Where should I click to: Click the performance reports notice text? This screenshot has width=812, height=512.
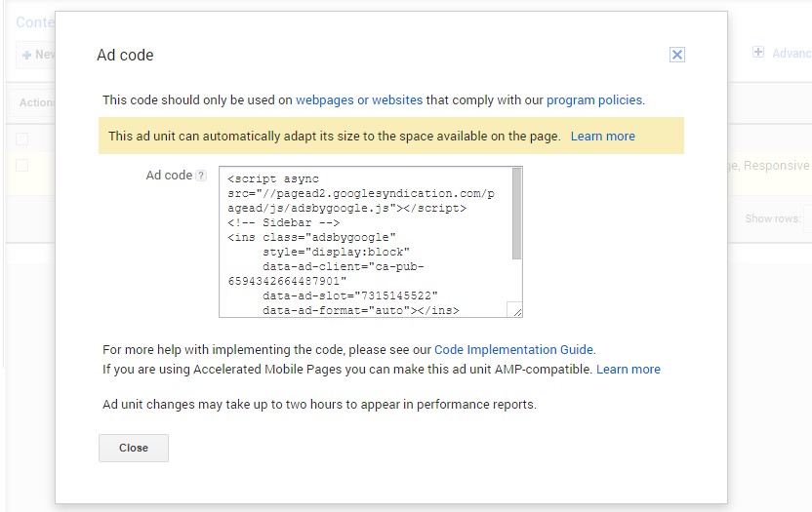319,405
